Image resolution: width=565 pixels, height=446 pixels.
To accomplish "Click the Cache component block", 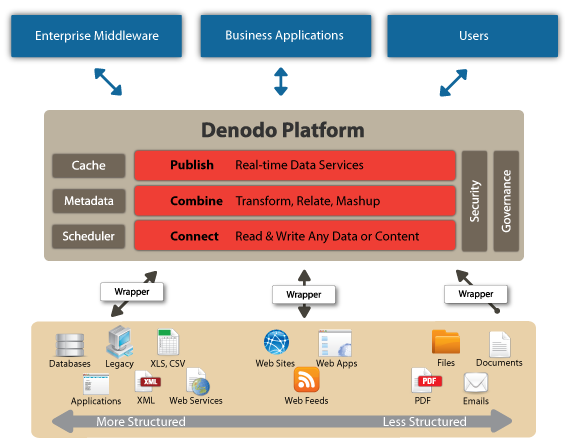I will pyautogui.click(x=89, y=165).
